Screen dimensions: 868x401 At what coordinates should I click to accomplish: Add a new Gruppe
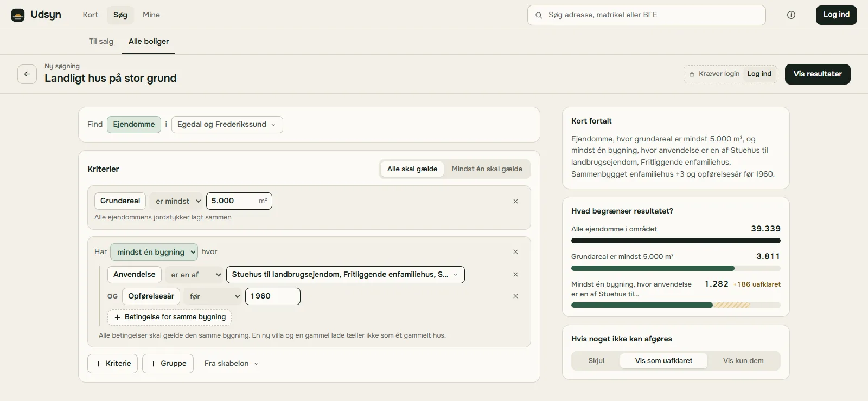click(x=168, y=364)
